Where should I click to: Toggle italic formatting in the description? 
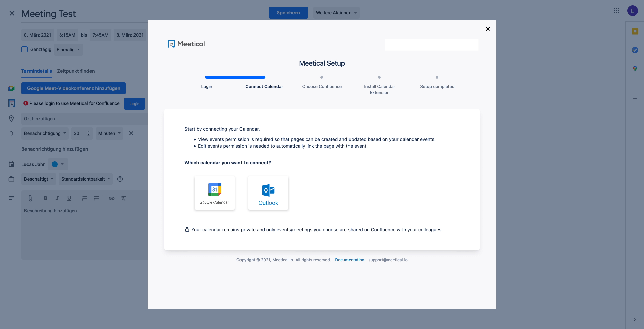coord(57,198)
